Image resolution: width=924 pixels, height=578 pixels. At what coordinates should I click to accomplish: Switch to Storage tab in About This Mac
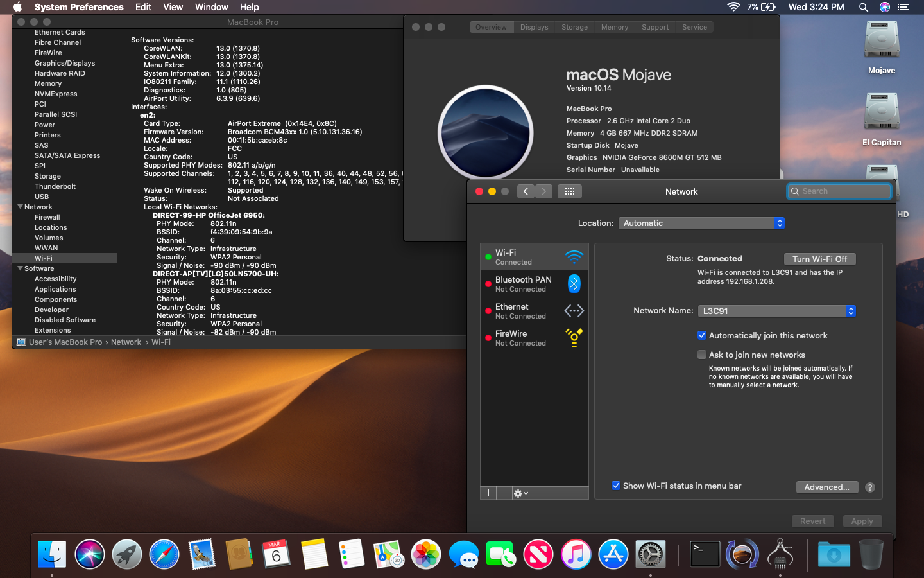coord(574,27)
